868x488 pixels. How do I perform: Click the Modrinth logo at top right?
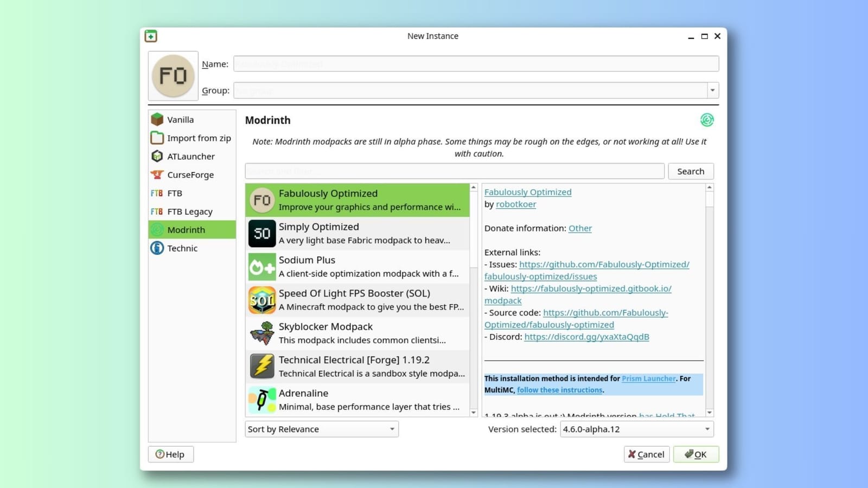click(706, 120)
